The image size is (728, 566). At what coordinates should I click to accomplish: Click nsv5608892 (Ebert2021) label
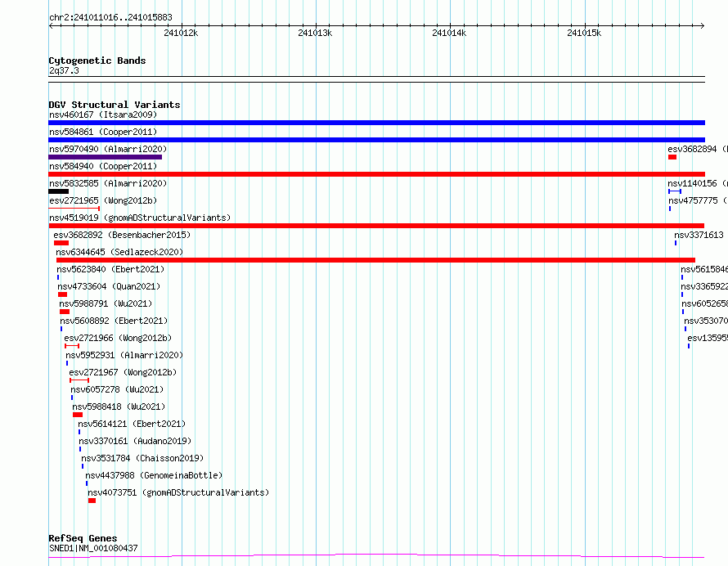(x=114, y=321)
